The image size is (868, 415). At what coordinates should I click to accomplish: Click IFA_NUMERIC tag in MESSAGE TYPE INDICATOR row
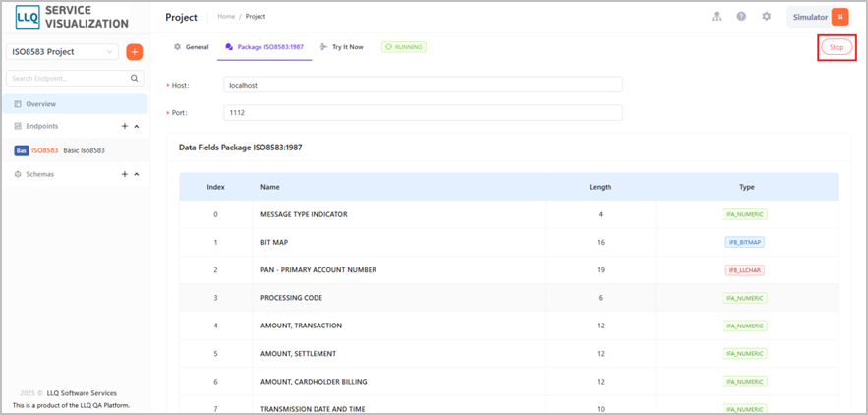click(x=744, y=214)
